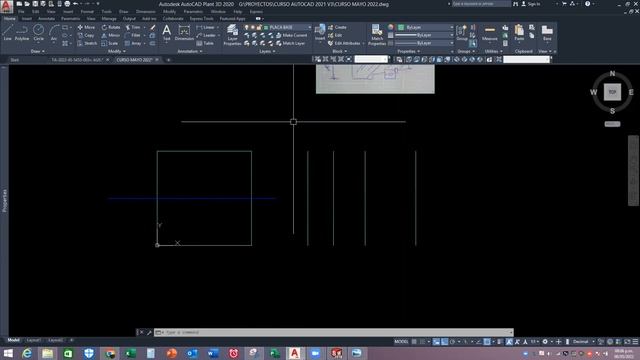640x360 pixels.
Task: Click the Edit Attributes button
Action: (x=344, y=43)
